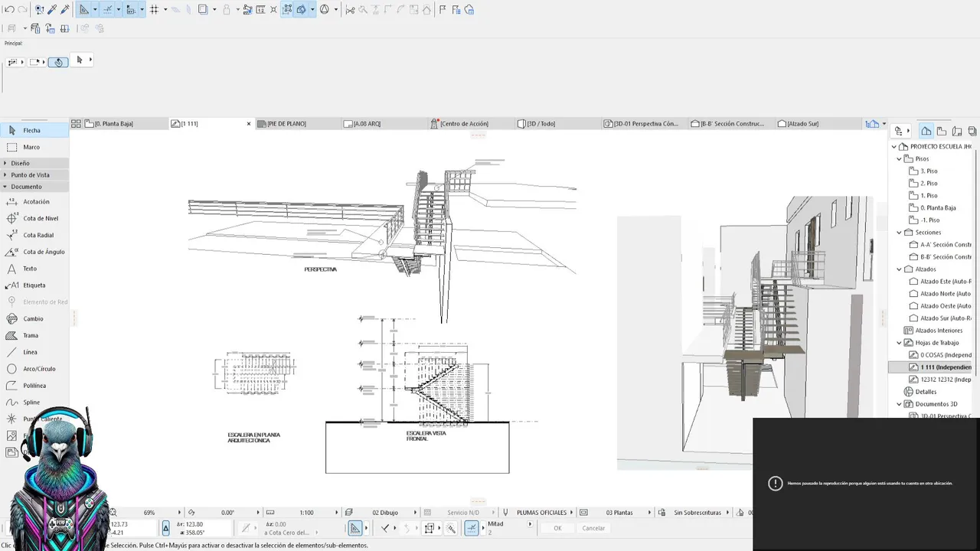
Task: Collapse the Hojas de Trabajo folder
Action: tap(900, 343)
